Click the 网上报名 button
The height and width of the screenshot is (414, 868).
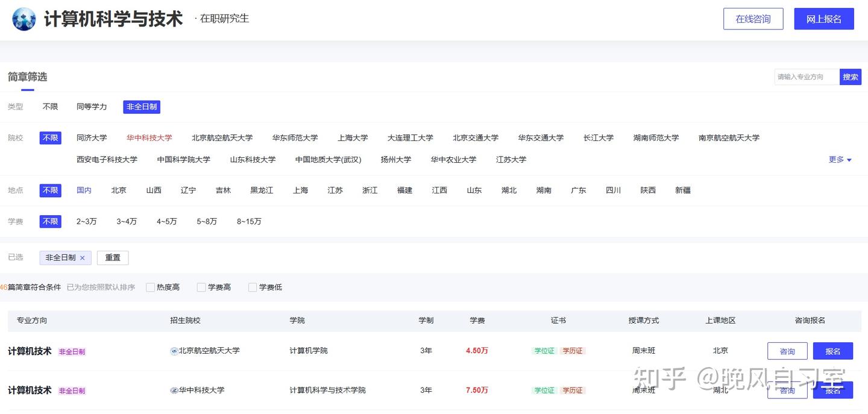click(824, 19)
